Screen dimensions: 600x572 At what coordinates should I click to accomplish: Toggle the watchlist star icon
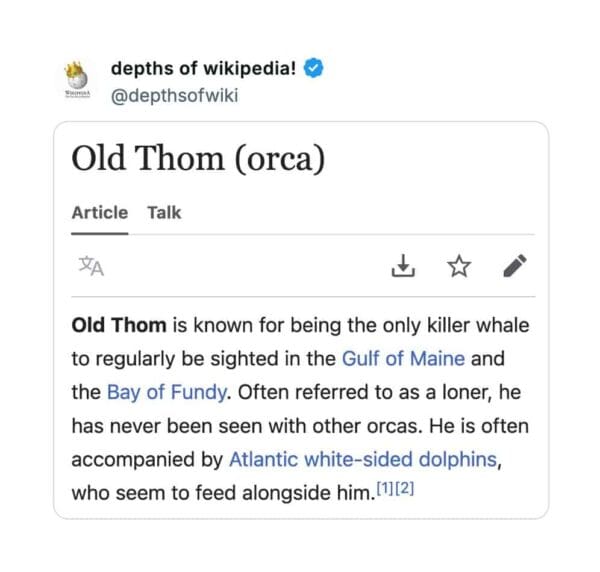coord(458,266)
